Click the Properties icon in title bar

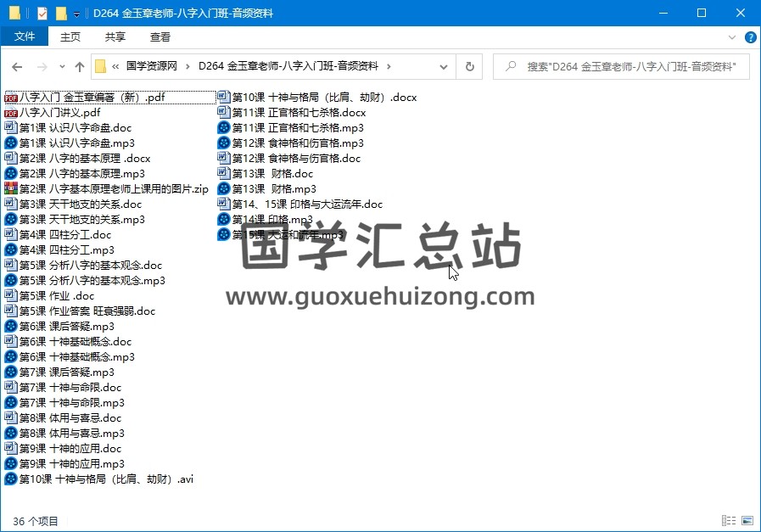tap(42, 13)
